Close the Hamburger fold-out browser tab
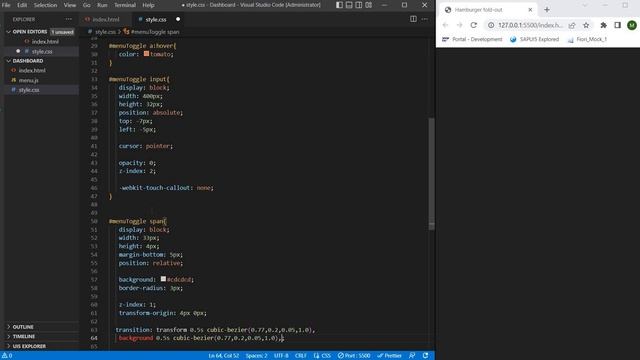This screenshot has height=360, width=640. [530, 9]
